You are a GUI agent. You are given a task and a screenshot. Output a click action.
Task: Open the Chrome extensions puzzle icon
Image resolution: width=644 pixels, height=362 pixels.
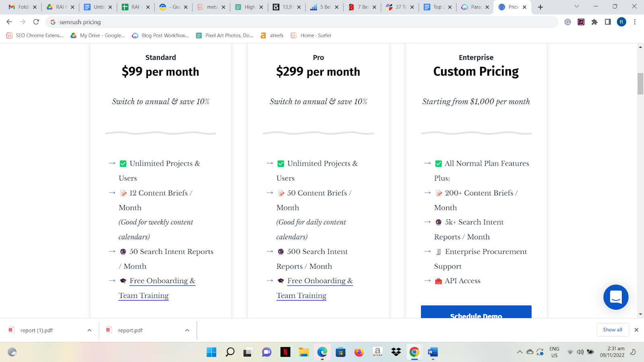point(594,22)
